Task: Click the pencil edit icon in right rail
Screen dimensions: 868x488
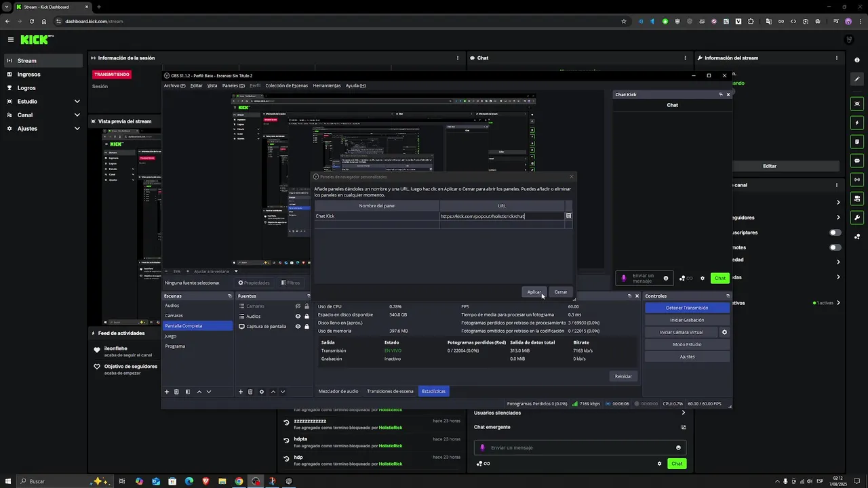Action: pyautogui.click(x=857, y=79)
